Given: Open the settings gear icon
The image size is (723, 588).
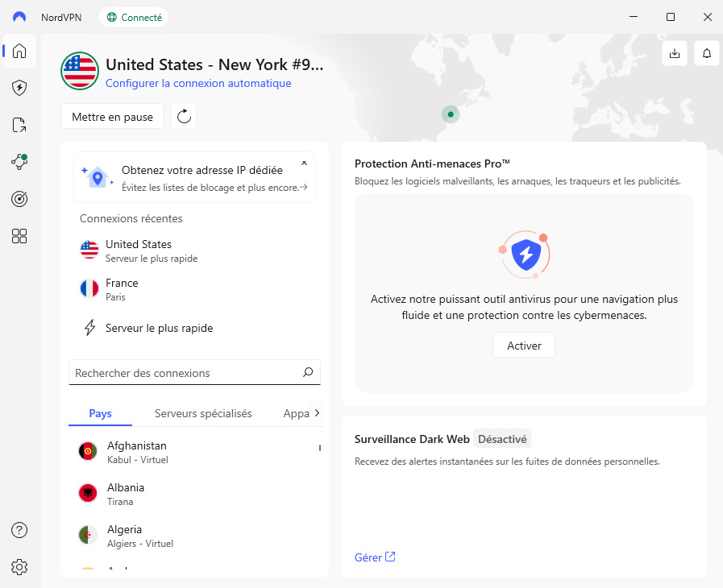Looking at the screenshot, I should [20, 567].
